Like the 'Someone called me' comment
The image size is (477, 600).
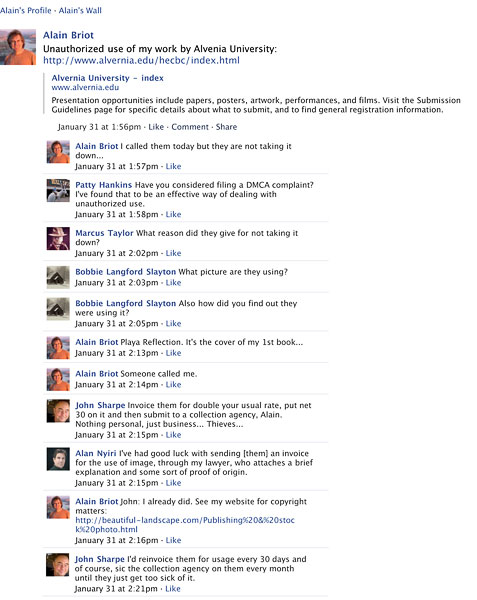tap(173, 385)
